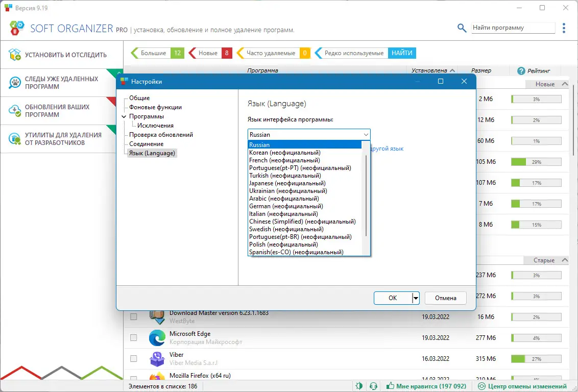
Task: Open the interface language combo box
Action: [309, 135]
